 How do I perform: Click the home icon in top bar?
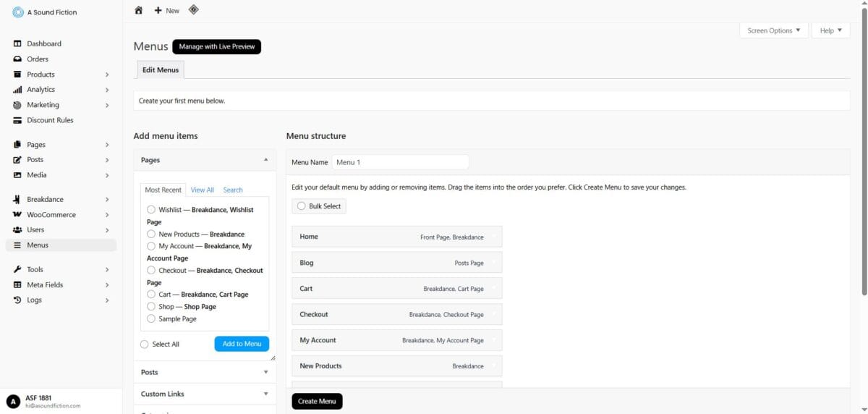[x=139, y=10]
